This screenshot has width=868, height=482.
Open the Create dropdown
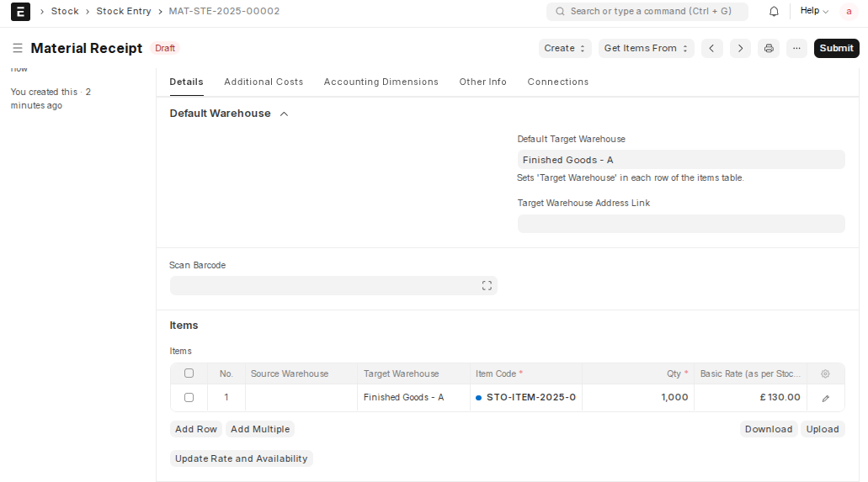pos(565,48)
